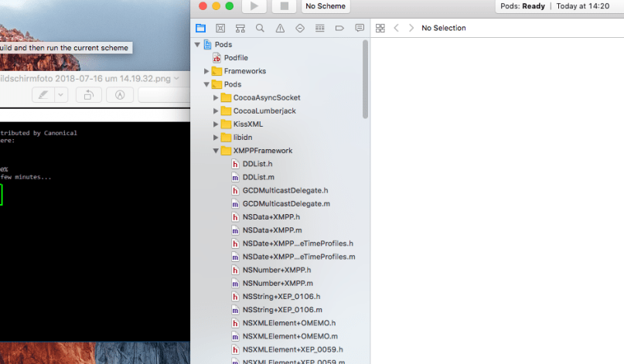Select the Frameworks folder
Viewport: 624px width, 364px height.
coord(245,71)
